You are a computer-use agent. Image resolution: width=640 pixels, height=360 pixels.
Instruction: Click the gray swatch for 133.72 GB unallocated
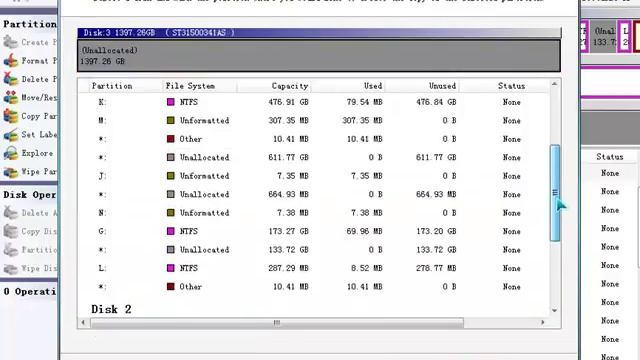(x=171, y=249)
